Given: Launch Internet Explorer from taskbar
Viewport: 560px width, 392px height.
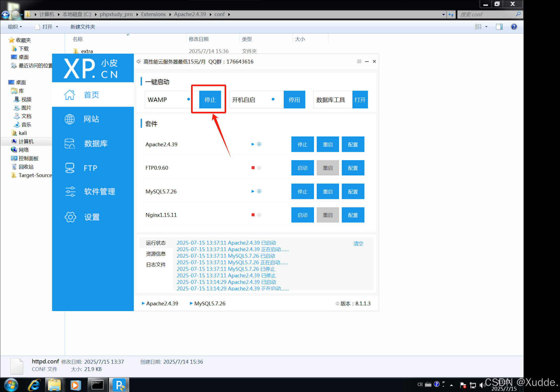Looking at the screenshot, I should tap(34, 385).
